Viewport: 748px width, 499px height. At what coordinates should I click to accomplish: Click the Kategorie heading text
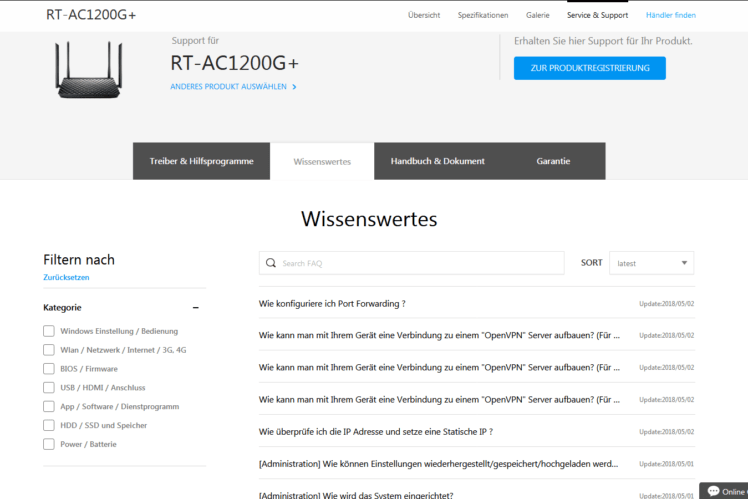[x=62, y=308]
